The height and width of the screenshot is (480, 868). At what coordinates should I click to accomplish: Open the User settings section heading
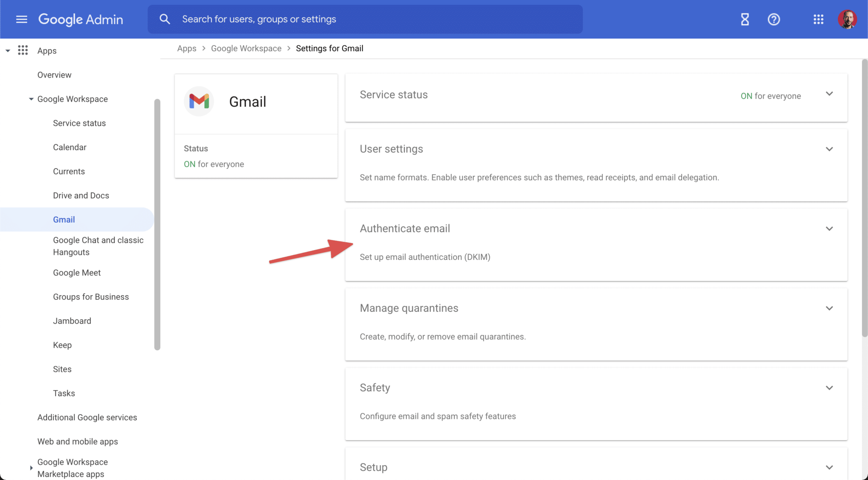391,149
